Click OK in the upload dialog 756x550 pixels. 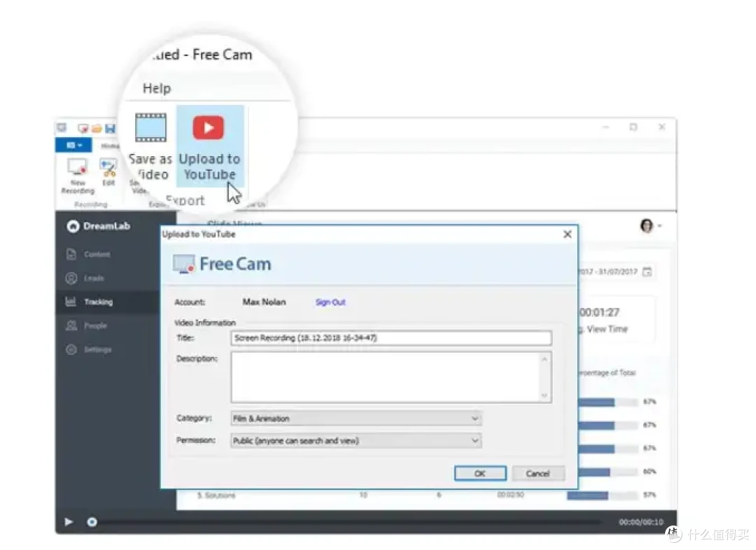point(480,473)
